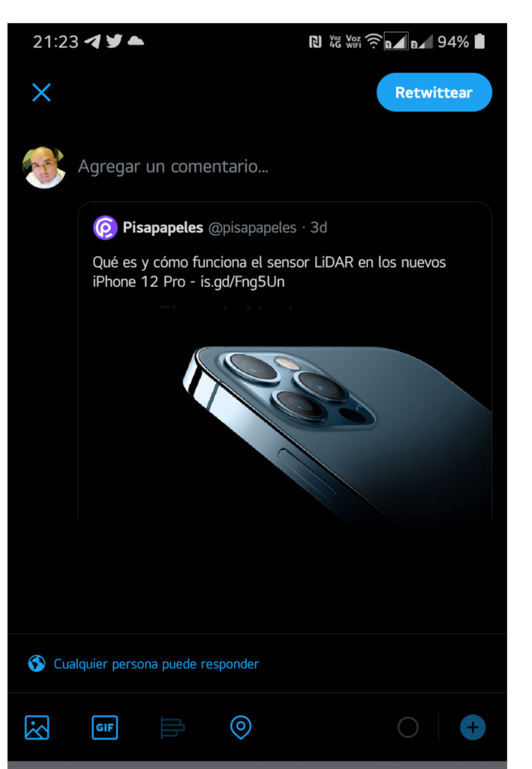Tap the battery indicator in status bar
This screenshot has width=532, height=769.
[x=479, y=42]
